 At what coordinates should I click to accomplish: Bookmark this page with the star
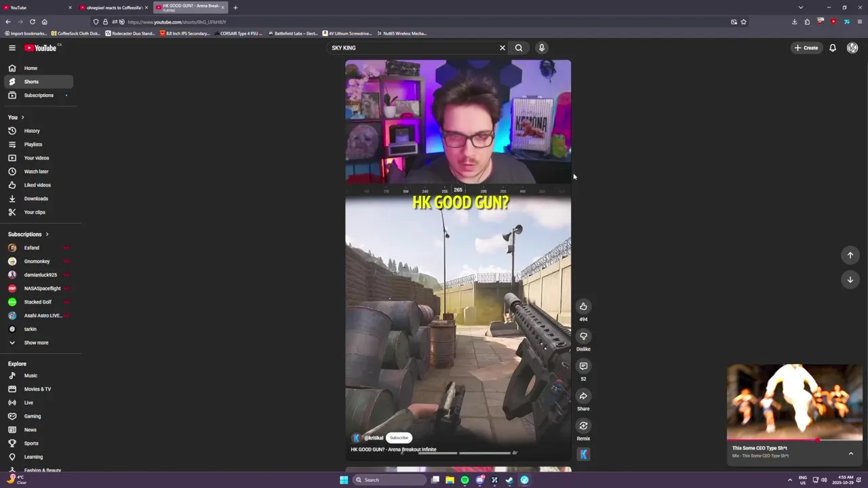click(743, 22)
